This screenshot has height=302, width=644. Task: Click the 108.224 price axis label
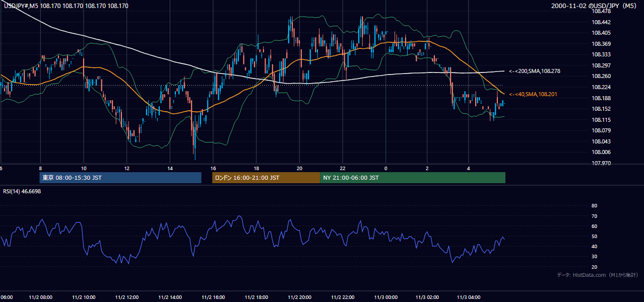602,87
